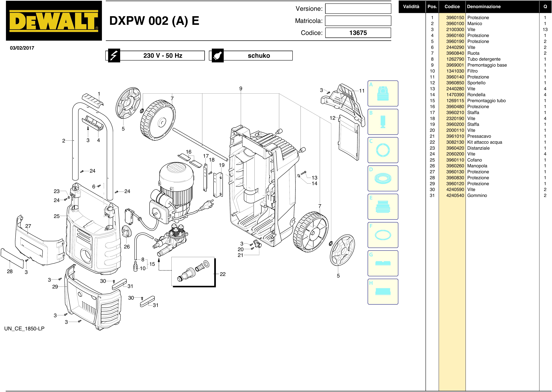Select accessory thumbnail A

[x=383, y=93]
